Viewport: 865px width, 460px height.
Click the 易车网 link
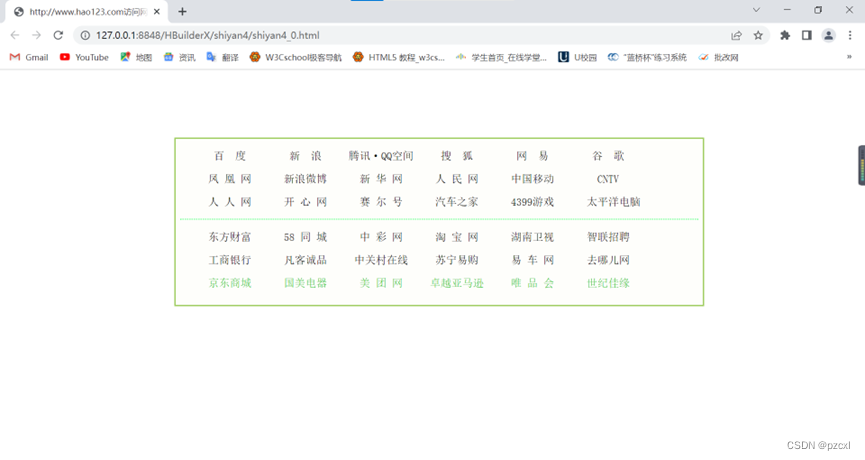click(x=532, y=260)
